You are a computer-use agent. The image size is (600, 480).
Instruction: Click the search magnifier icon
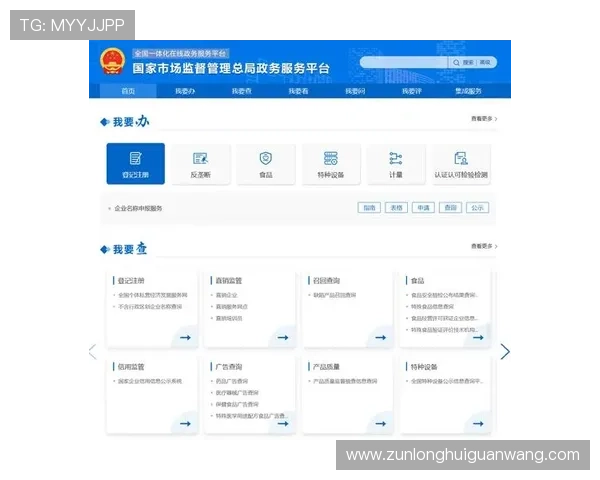[x=456, y=62]
